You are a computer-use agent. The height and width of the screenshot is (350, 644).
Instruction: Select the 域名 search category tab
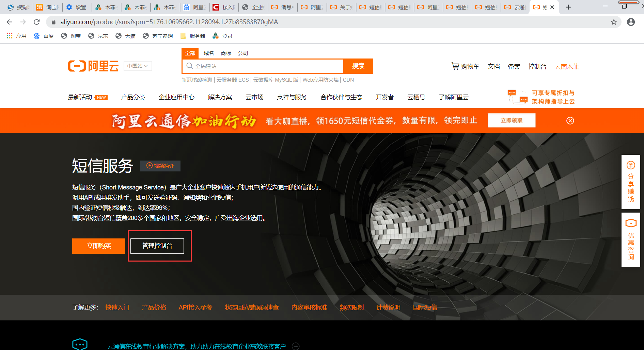pyautogui.click(x=209, y=53)
